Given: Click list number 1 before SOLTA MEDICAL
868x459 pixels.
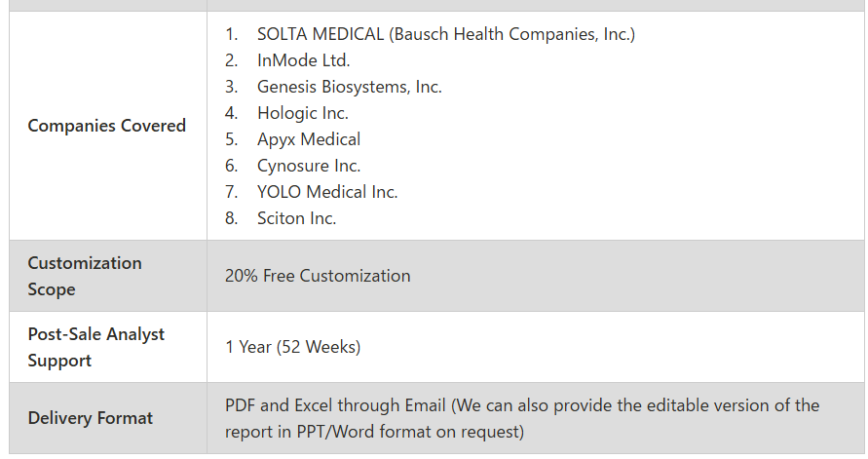Looking at the screenshot, I should [x=232, y=34].
